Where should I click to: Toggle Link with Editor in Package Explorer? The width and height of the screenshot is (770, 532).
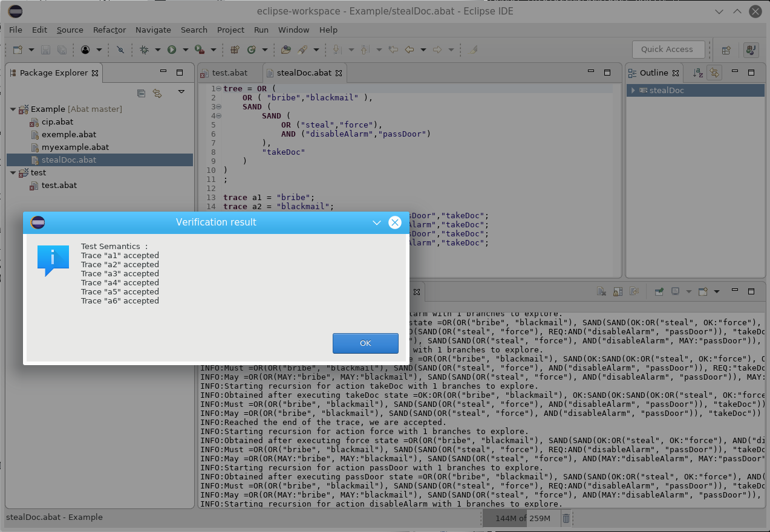coord(157,92)
